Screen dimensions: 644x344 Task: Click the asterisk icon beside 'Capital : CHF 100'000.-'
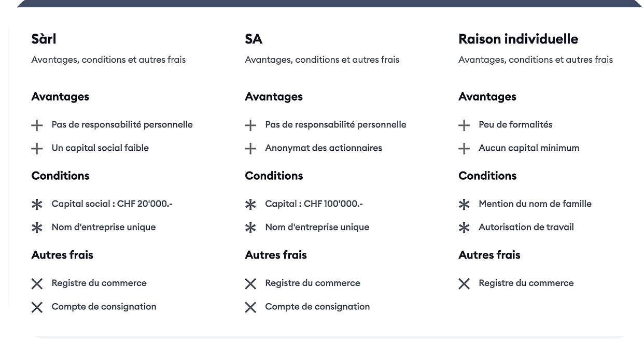pyautogui.click(x=250, y=205)
